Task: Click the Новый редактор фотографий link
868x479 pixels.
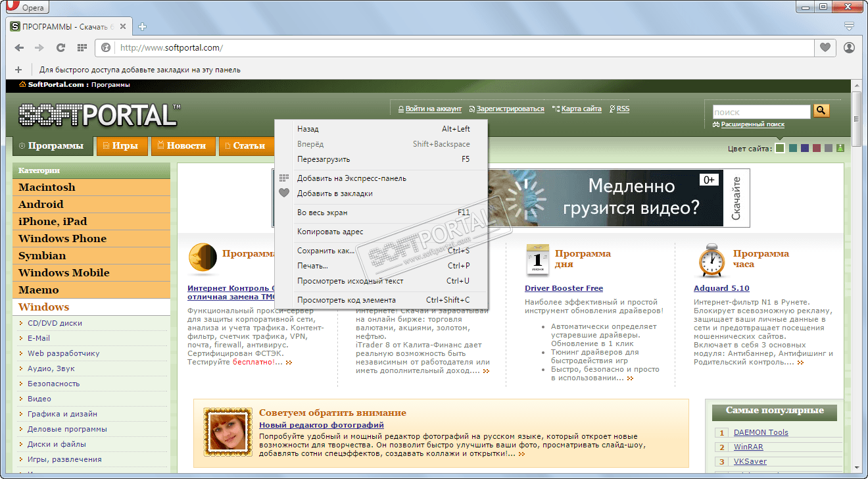Action: [x=322, y=425]
